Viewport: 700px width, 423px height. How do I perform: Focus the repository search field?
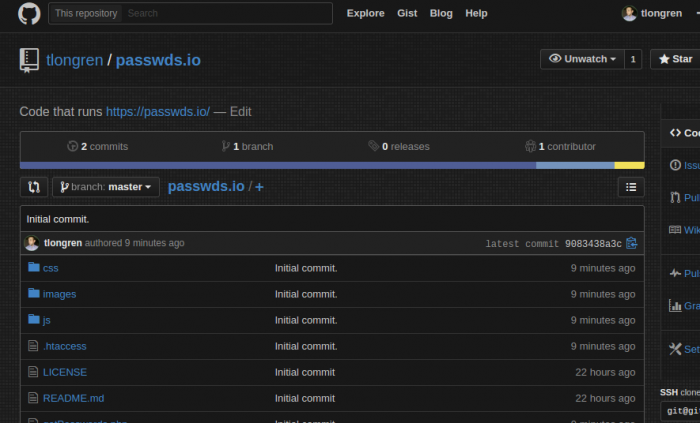pyautogui.click(x=228, y=13)
